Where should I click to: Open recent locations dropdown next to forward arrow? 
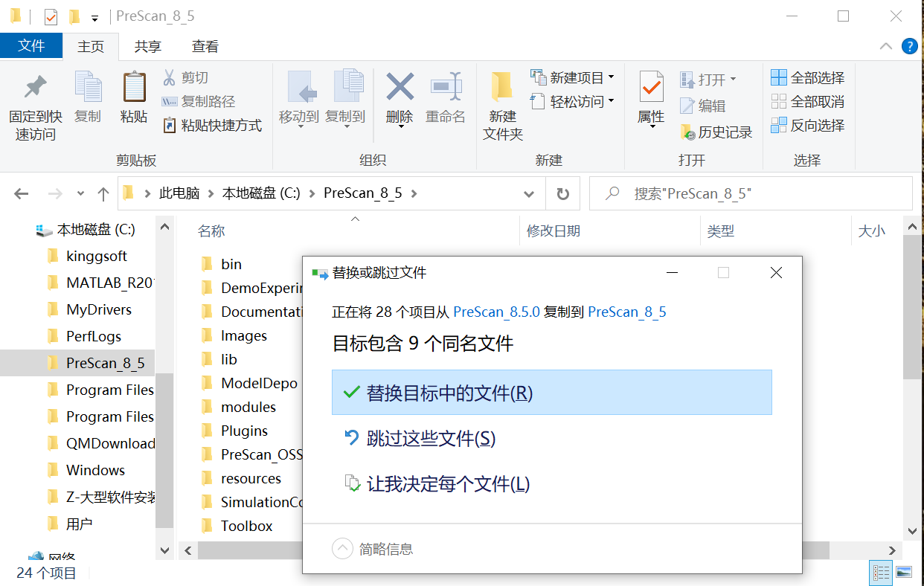pyautogui.click(x=80, y=194)
